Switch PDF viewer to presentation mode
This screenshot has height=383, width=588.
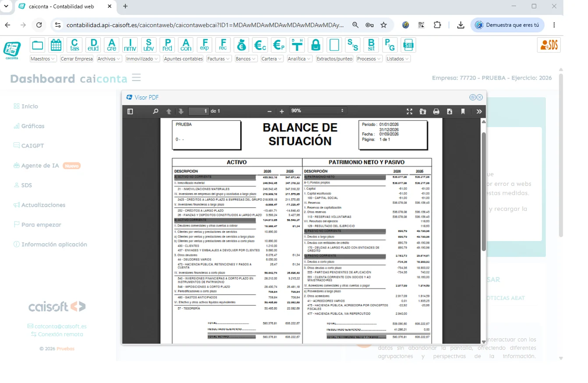[x=409, y=111]
